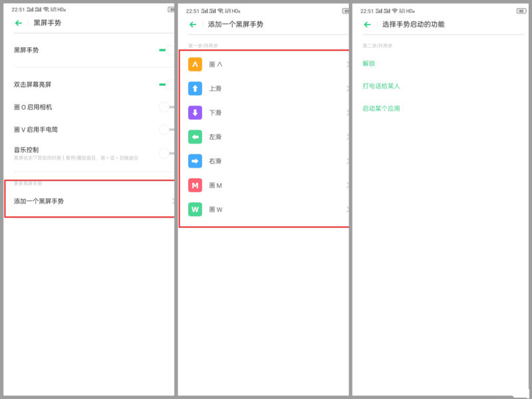Open the 画M gesture row chevron
The width and height of the screenshot is (532, 399).
[x=348, y=185]
